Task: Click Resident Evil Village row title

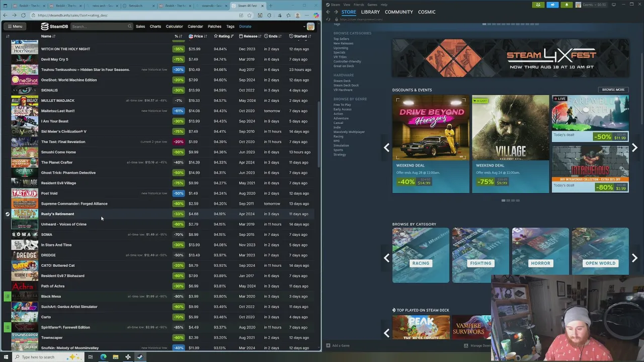Action: coord(58,183)
